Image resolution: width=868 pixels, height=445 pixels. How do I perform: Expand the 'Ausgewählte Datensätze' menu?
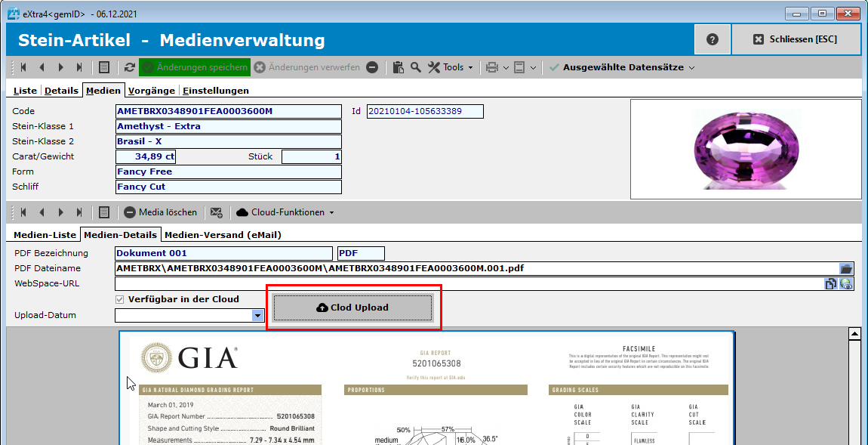(622, 67)
